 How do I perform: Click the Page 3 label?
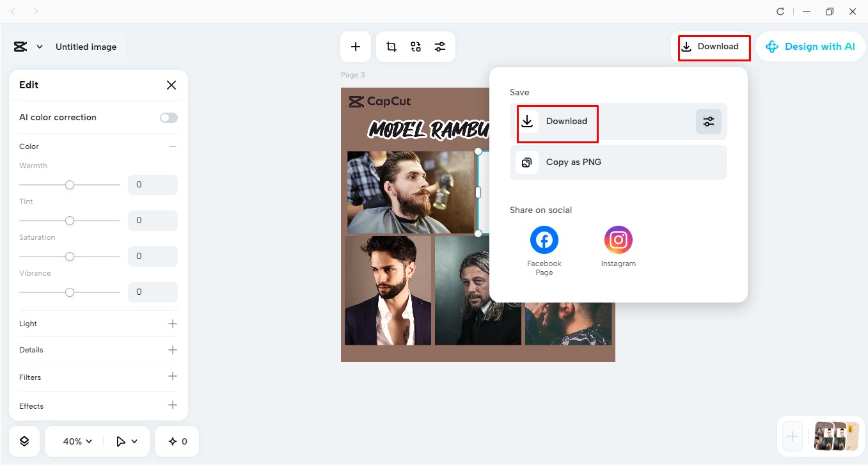[353, 75]
